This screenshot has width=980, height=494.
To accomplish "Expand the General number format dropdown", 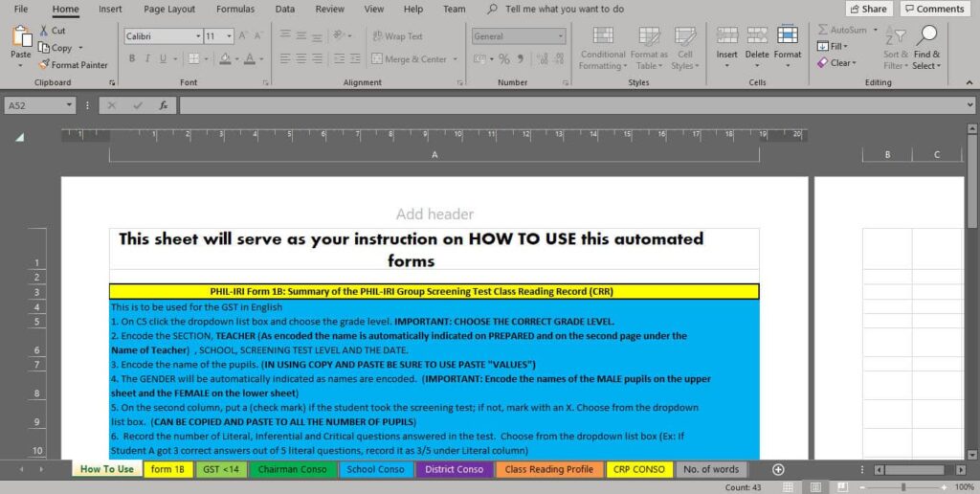I will [561, 36].
